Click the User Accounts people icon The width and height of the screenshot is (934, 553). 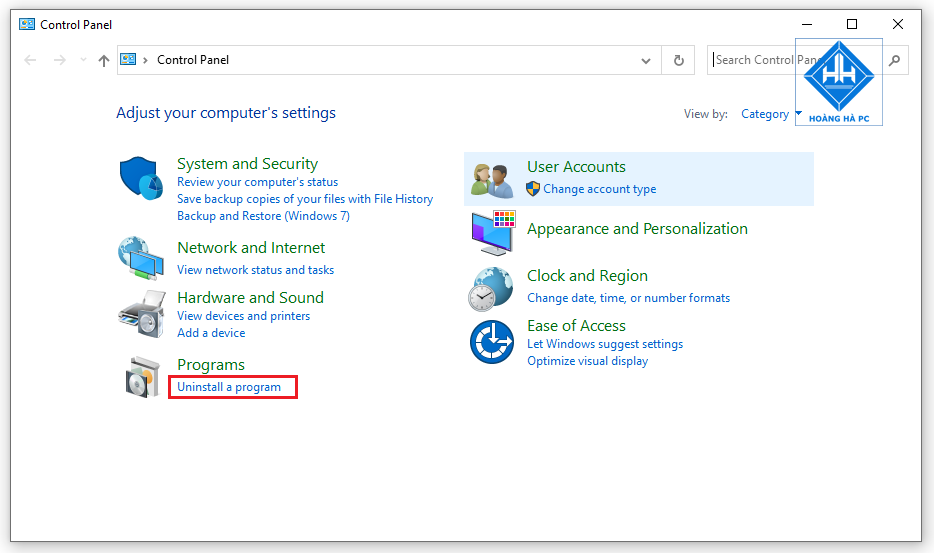(492, 181)
